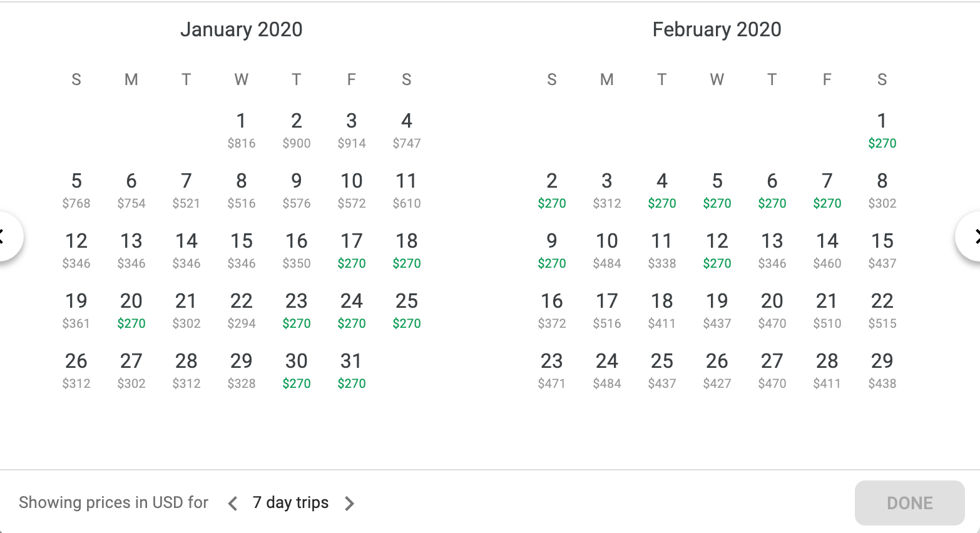Decrease trip length with left chevron
This screenshot has height=533, width=980.
tap(233, 503)
